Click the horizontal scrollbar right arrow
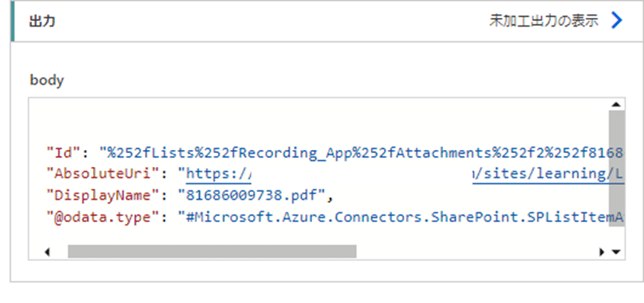The height and width of the screenshot is (303, 644). [x=601, y=252]
